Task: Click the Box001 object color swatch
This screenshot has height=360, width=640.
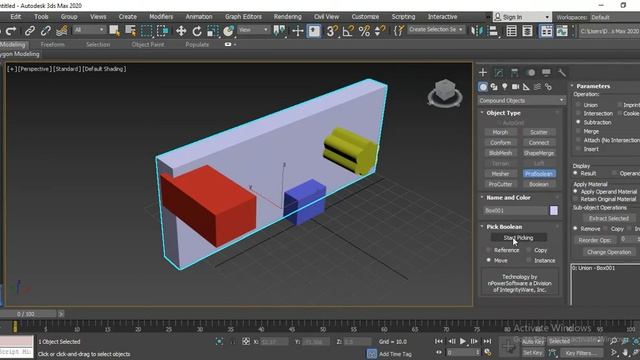Action: click(x=554, y=210)
